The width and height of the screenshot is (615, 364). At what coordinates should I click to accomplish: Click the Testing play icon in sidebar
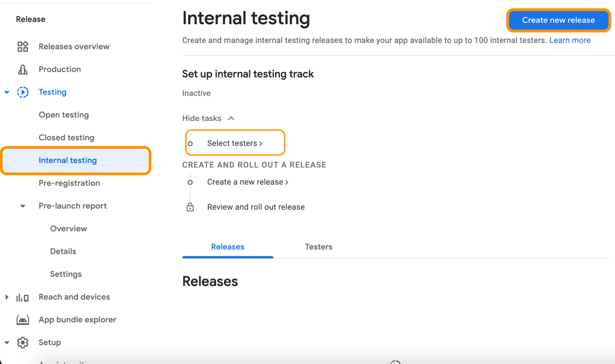[x=22, y=92]
